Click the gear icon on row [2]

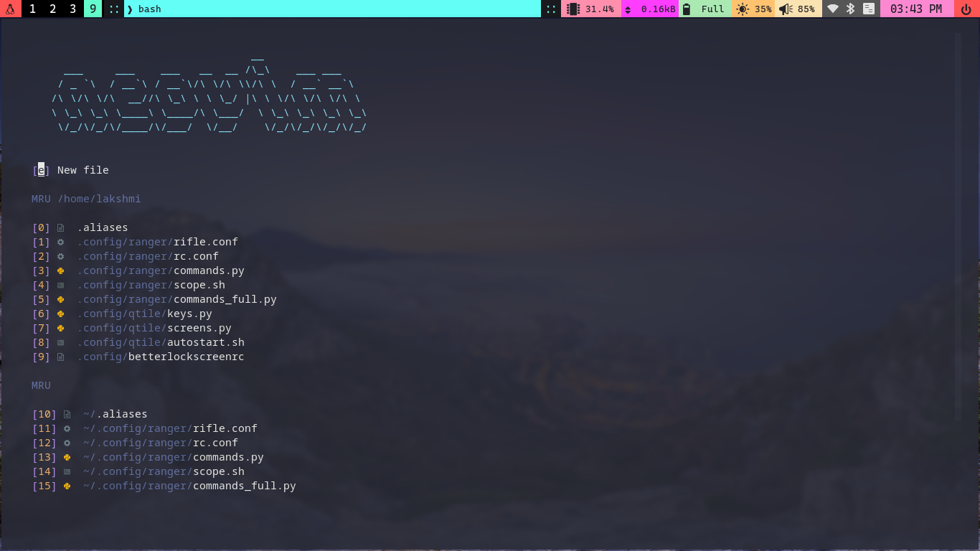(x=61, y=256)
